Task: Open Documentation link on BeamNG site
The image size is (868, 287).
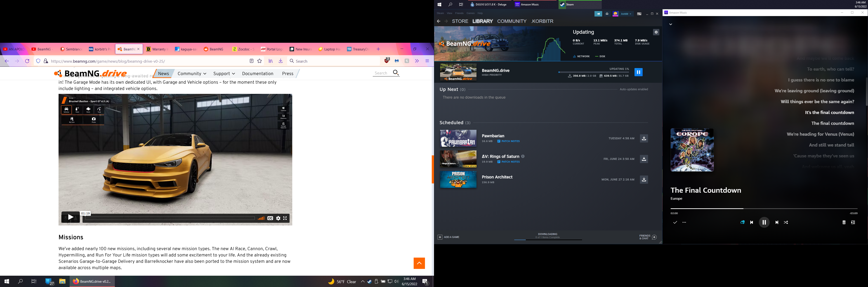Action: coord(257,74)
